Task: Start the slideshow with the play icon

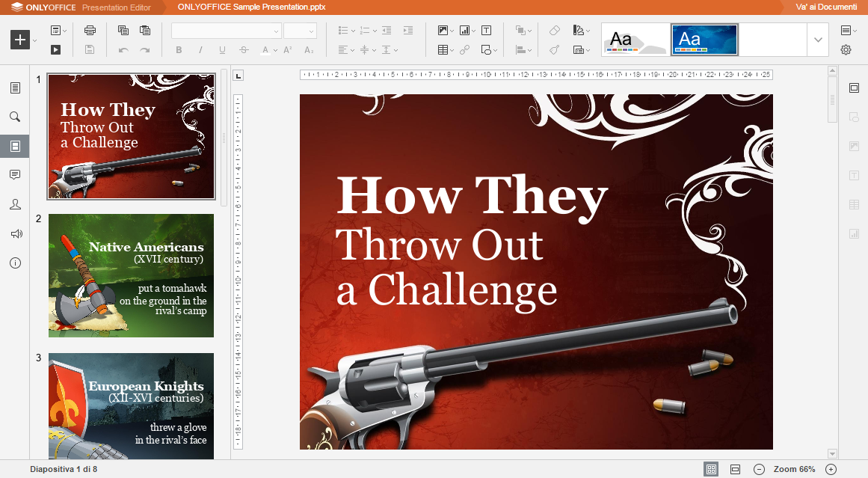Action: (x=55, y=50)
